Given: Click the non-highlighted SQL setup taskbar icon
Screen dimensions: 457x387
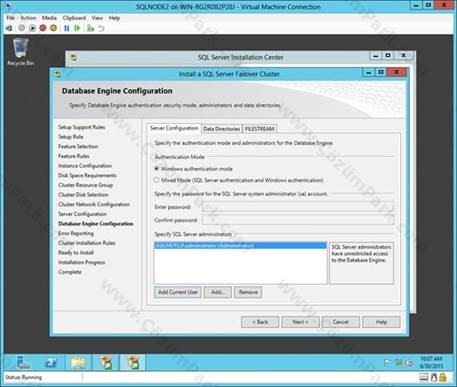Looking at the screenshot, I should (106, 363).
